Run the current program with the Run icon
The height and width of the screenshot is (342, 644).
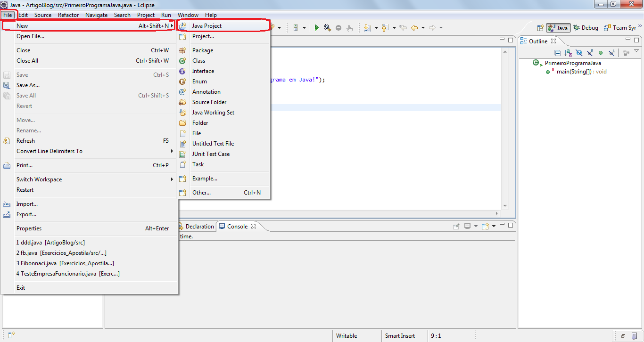coord(317,27)
